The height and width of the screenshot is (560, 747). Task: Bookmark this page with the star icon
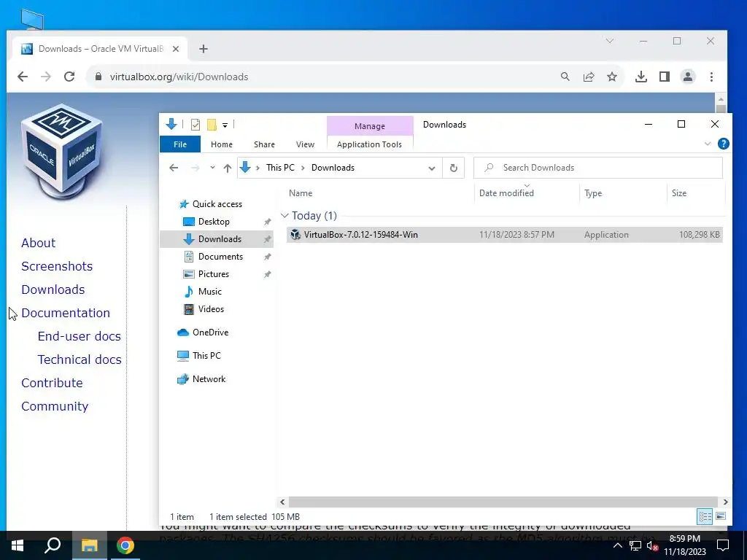tap(612, 77)
